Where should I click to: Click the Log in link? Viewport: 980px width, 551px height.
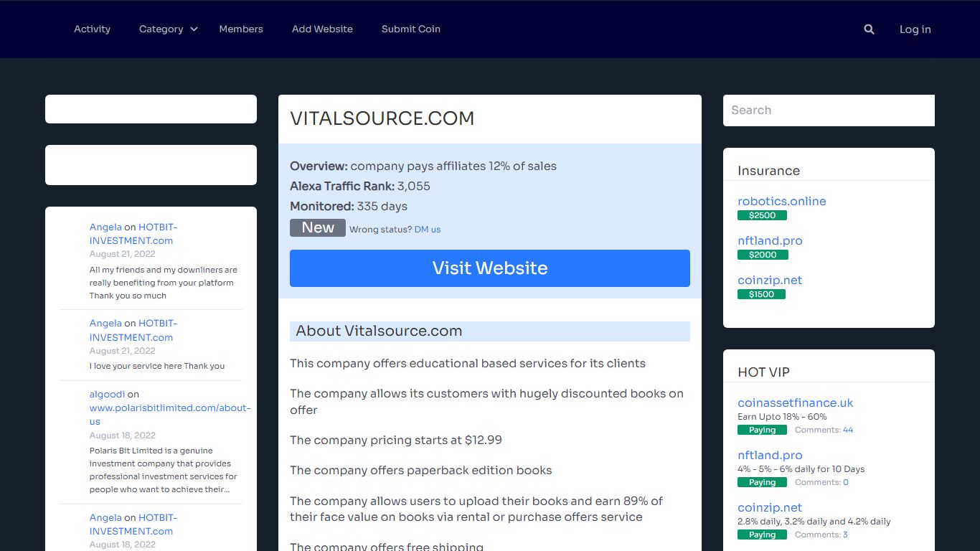[x=915, y=29]
